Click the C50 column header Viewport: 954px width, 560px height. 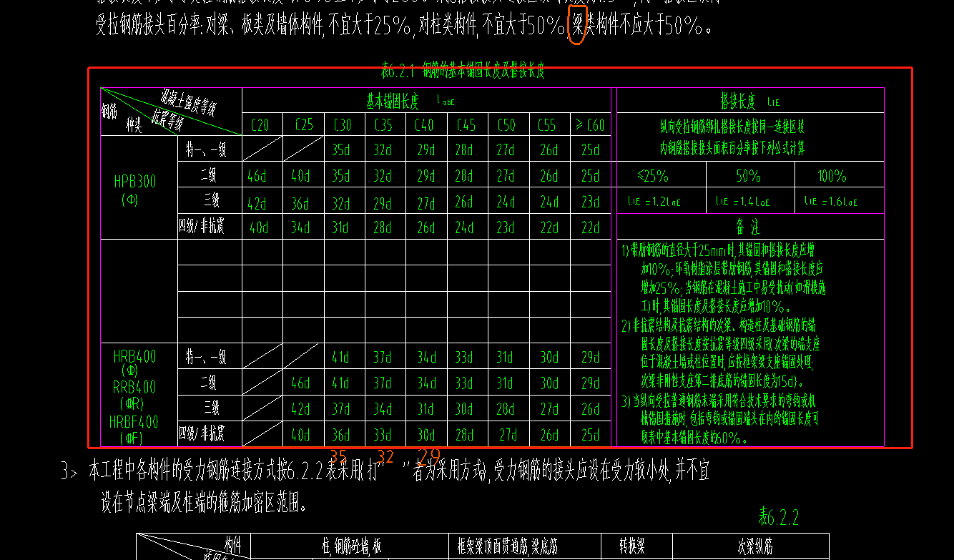[506, 125]
